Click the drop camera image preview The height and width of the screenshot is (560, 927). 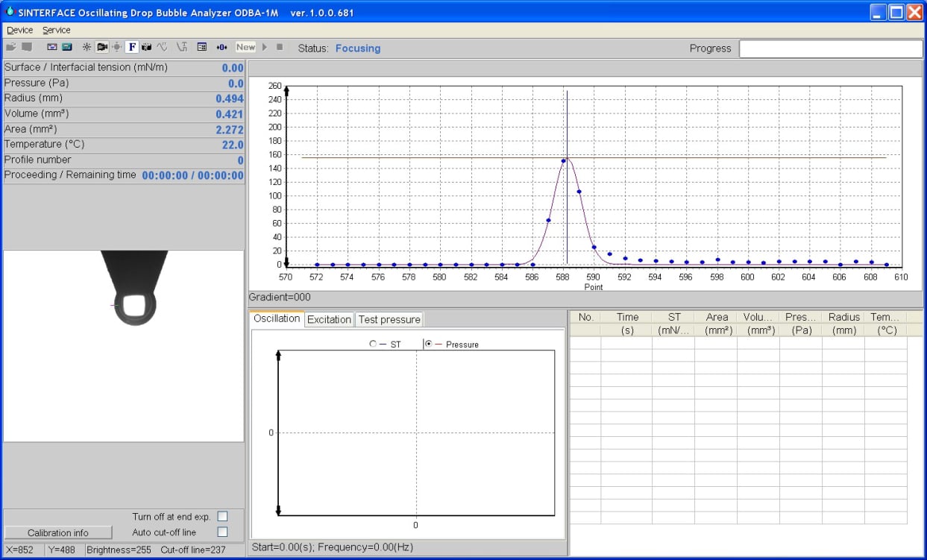coord(124,346)
